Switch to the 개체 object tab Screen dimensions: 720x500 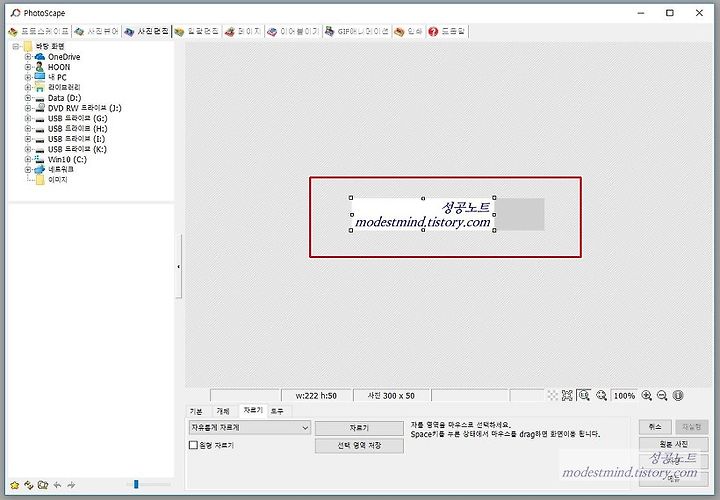point(223,411)
